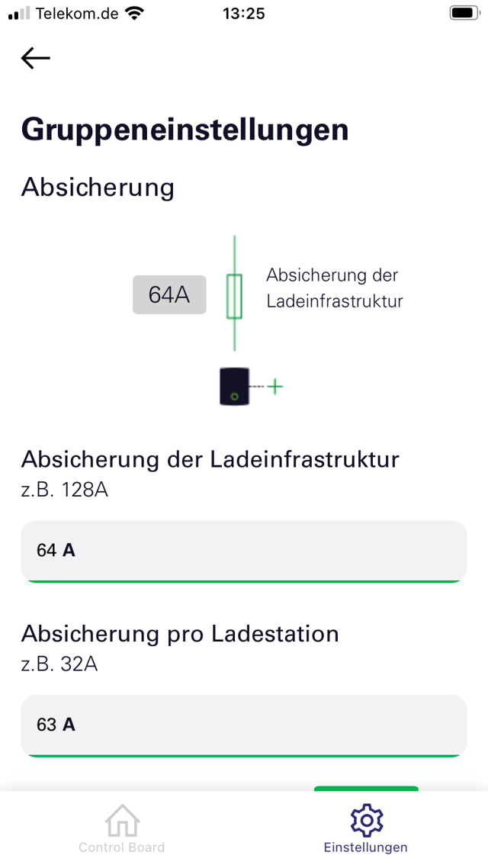
Task: Select the 63 A per-station fuse field
Action: pos(244,725)
